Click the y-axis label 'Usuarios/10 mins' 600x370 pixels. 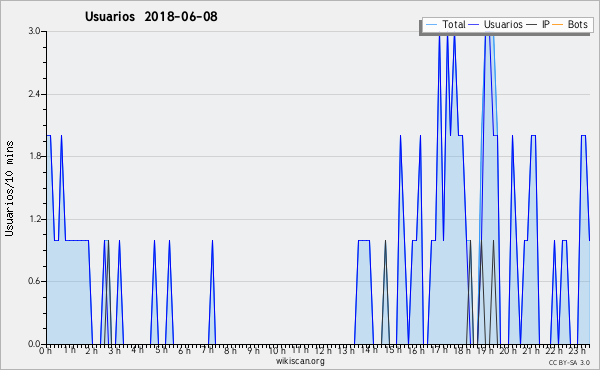(x=9, y=188)
